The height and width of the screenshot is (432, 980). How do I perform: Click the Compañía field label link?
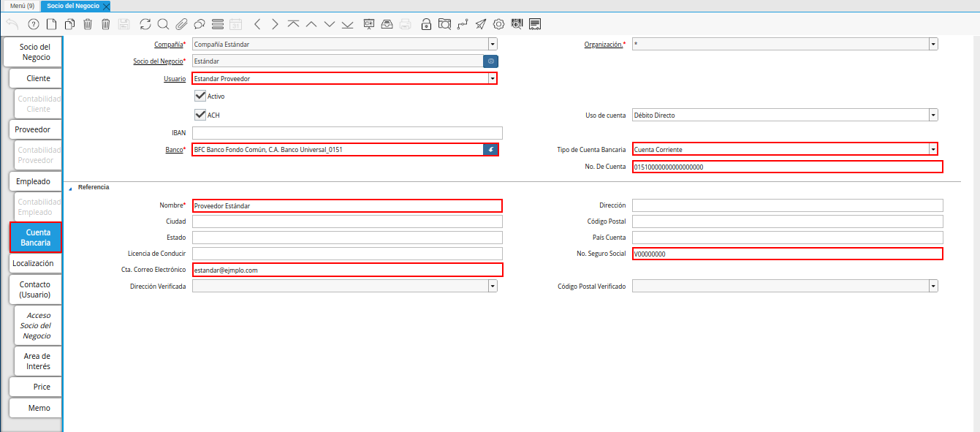[168, 45]
